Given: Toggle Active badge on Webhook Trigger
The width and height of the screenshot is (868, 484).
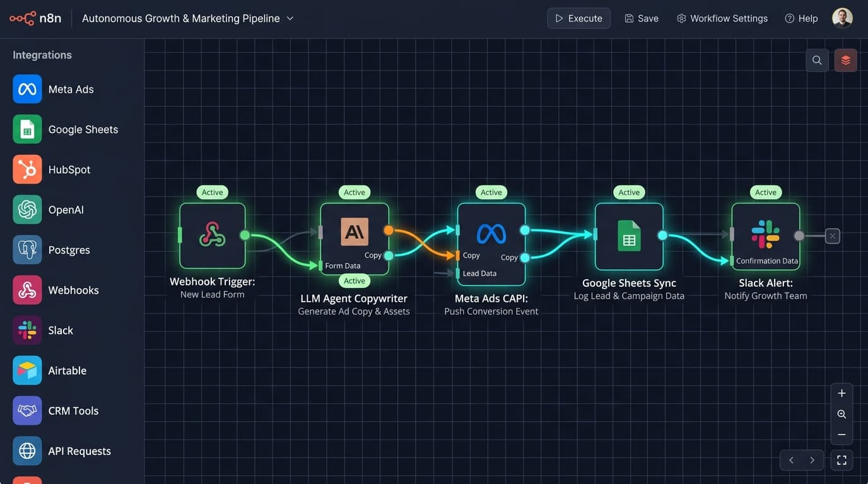Looking at the screenshot, I should pos(213,192).
